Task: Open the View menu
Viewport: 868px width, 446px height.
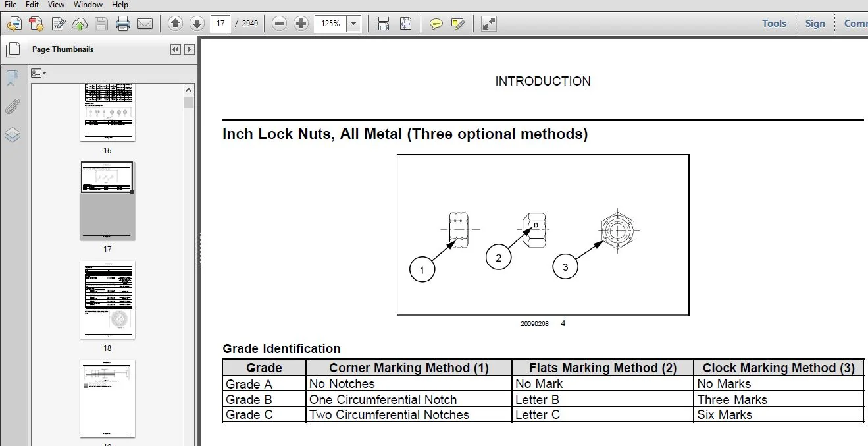Action: pos(56,5)
